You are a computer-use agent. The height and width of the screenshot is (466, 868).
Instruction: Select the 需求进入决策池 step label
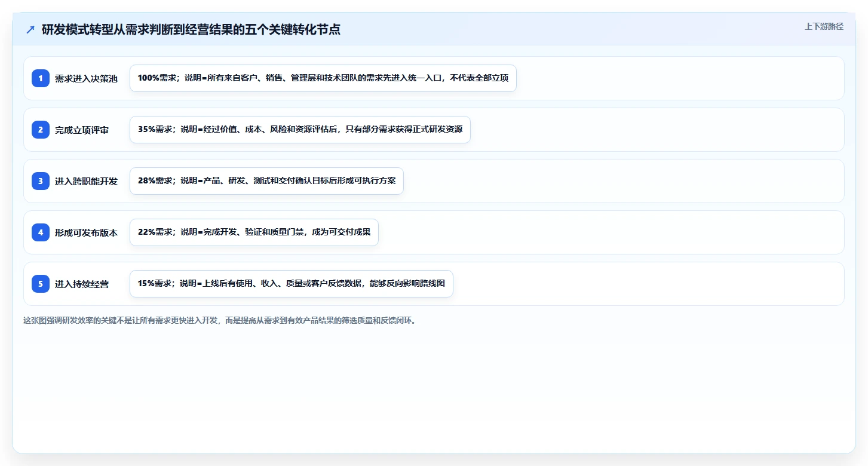point(86,79)
